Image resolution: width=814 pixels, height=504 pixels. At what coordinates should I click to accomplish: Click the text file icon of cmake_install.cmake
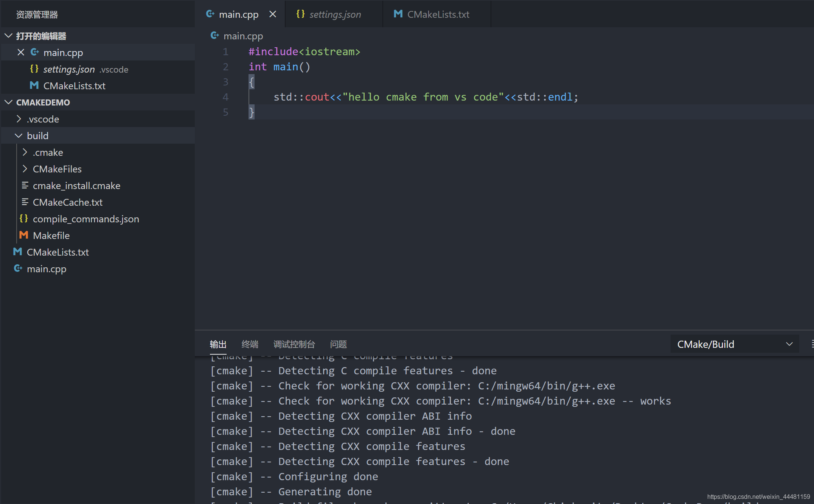point(25,185)
